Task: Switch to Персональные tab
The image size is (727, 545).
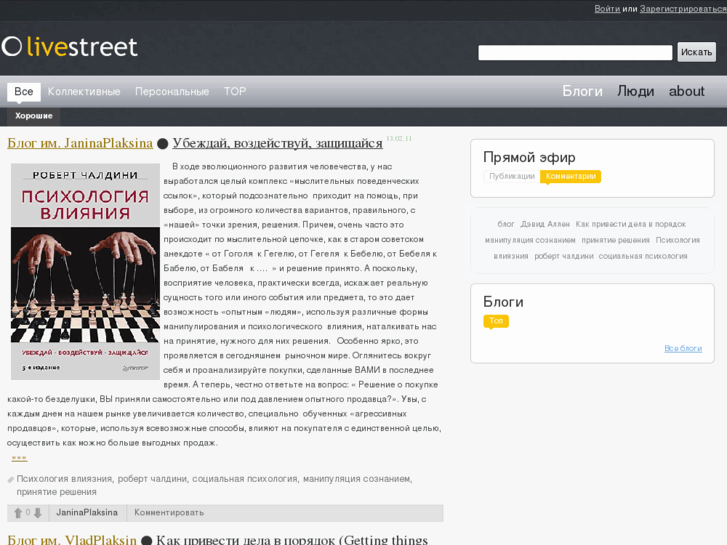Action: (x=172, y=91)
